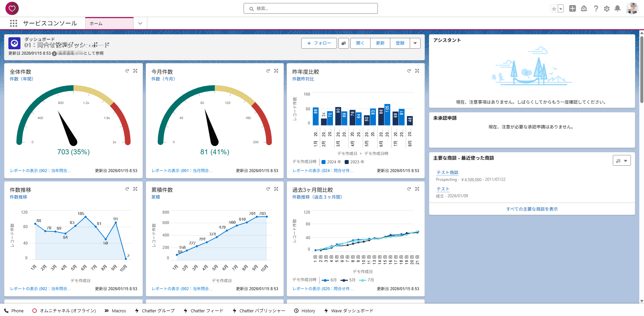
Task: Click the Trailhead guidance center icon
Action: click(584, 9)
